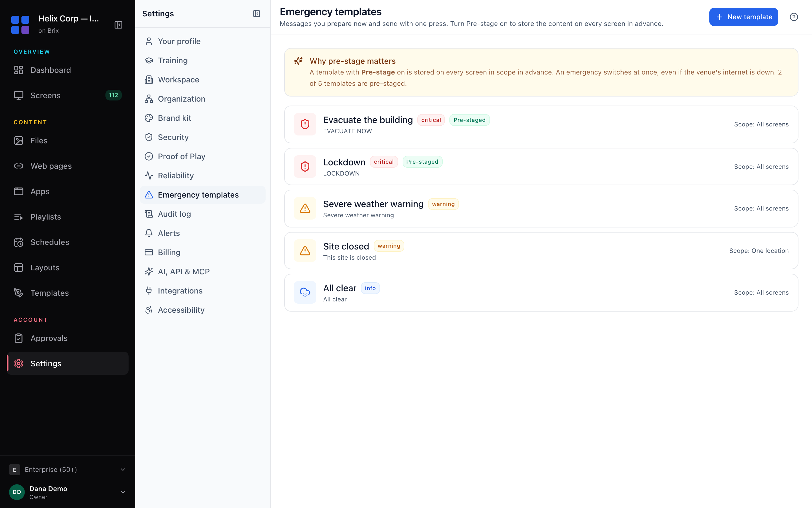Expand the Dana Demo account chevron

pos(123,492)
